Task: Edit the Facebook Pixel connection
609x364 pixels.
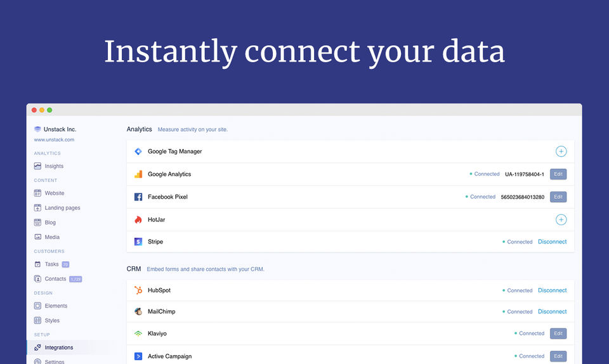Action: [558, 197]
